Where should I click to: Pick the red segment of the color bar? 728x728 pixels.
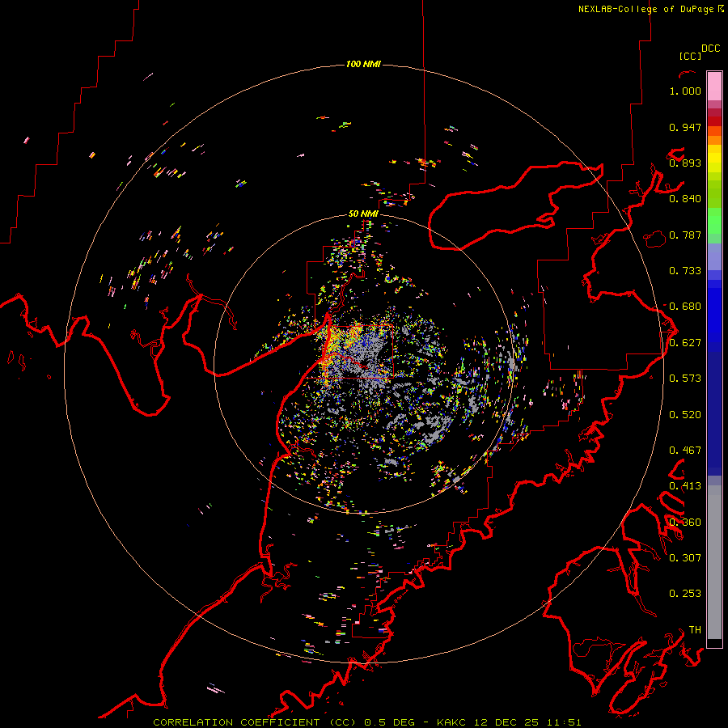(x=714, y=121)
